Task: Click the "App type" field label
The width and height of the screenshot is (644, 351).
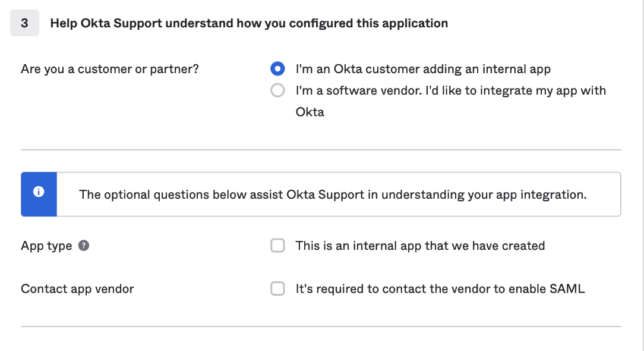Action: [x=46, y=246]
